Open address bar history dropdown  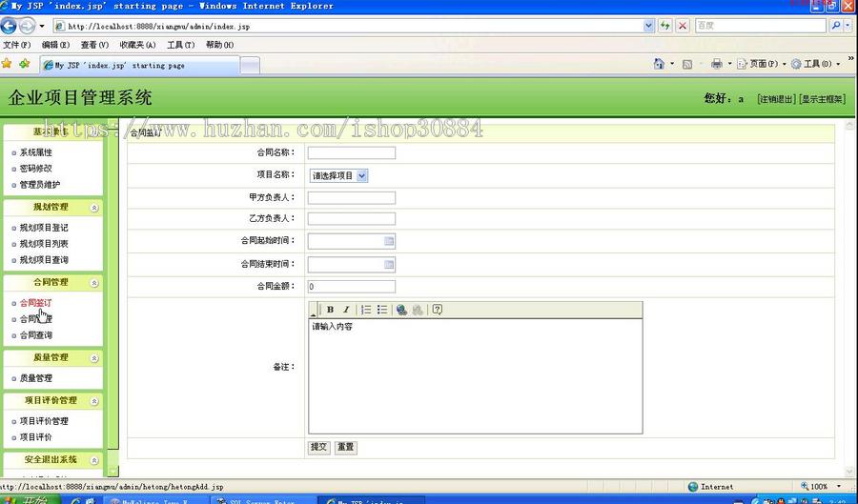point(649,26)
